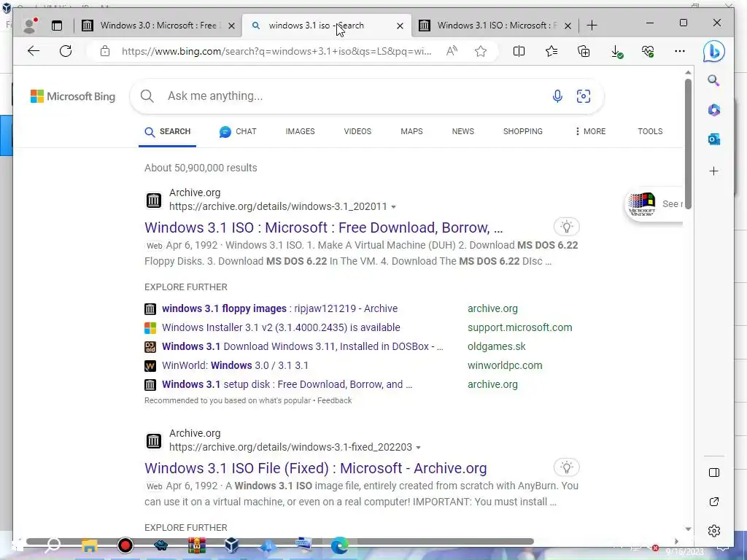This screenshot has width=747, height=560.
Task: Open the Microsoft 365 sidebar icon
Action: [x=713, y=110]
